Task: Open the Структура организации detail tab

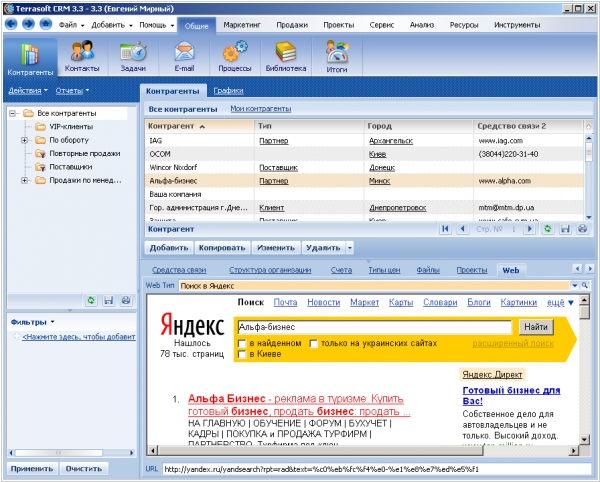Action: (270, 270)
